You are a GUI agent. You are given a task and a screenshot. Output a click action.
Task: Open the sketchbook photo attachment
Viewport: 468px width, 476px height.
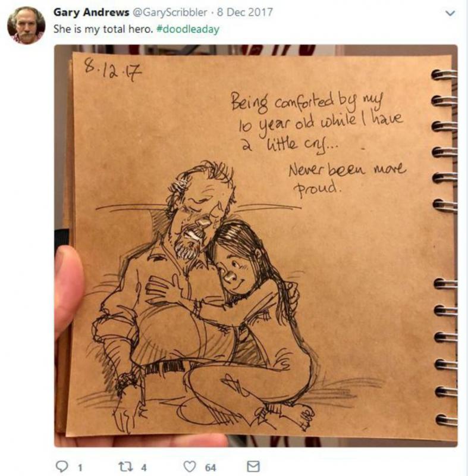[x=256, y=246]
